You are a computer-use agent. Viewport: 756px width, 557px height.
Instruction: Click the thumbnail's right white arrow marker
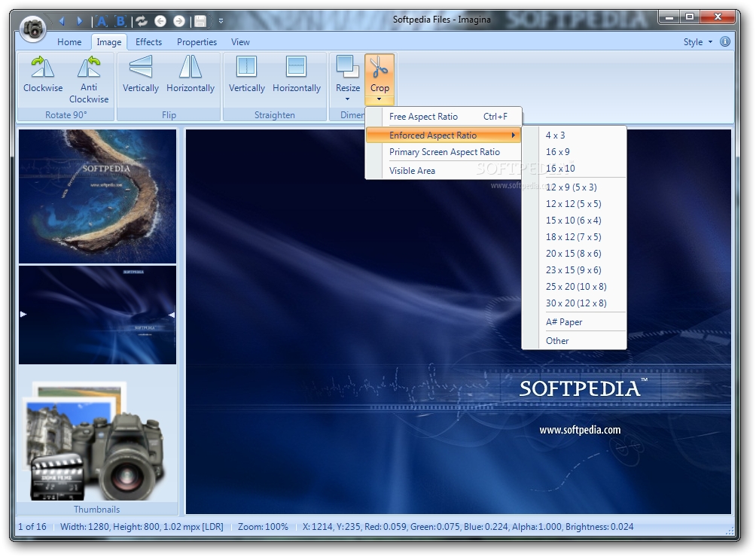tap(172, 315)
